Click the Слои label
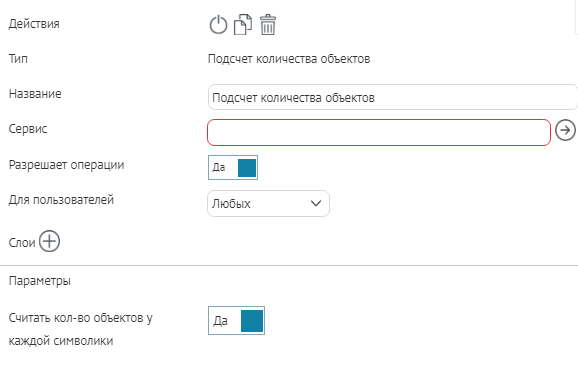The image size is (578, 371). (x=22, y=243)
